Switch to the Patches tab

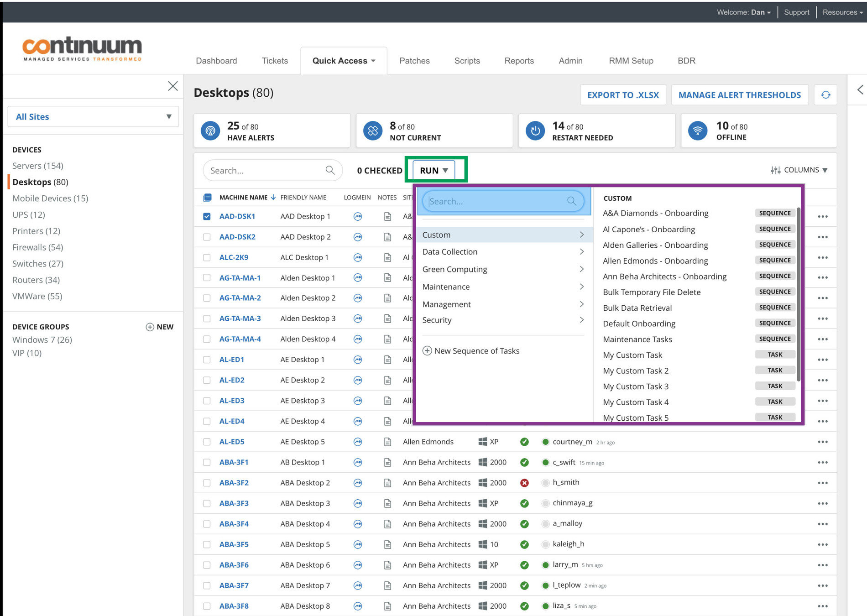coord(414,61)
